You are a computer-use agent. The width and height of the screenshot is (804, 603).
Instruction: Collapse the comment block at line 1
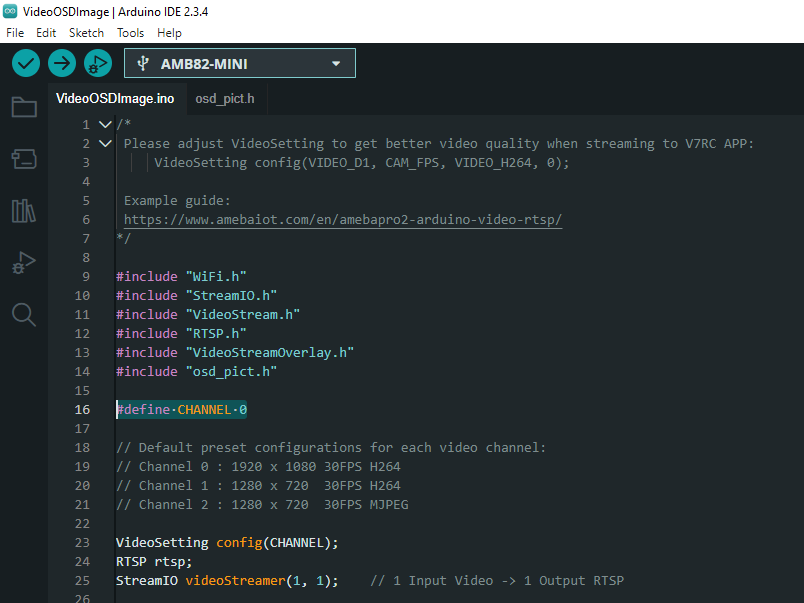[105, 125]
